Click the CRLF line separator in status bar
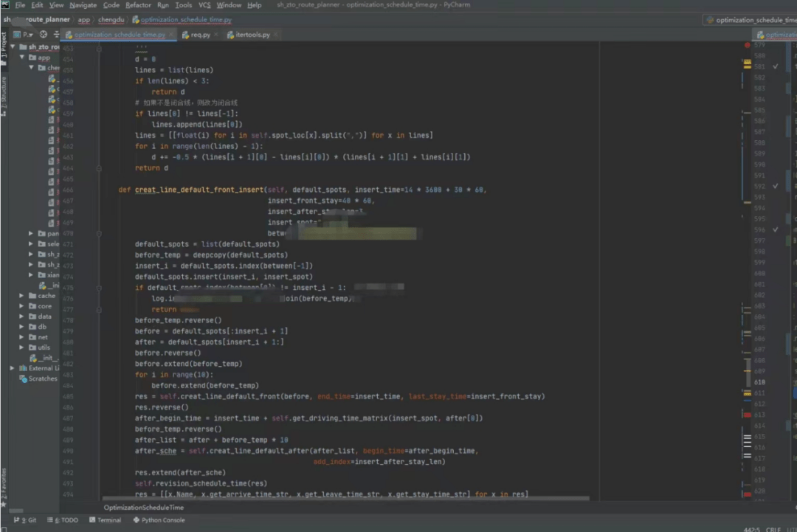The width and height of the screenshot is (797, 532). click(x=773, y=530)
